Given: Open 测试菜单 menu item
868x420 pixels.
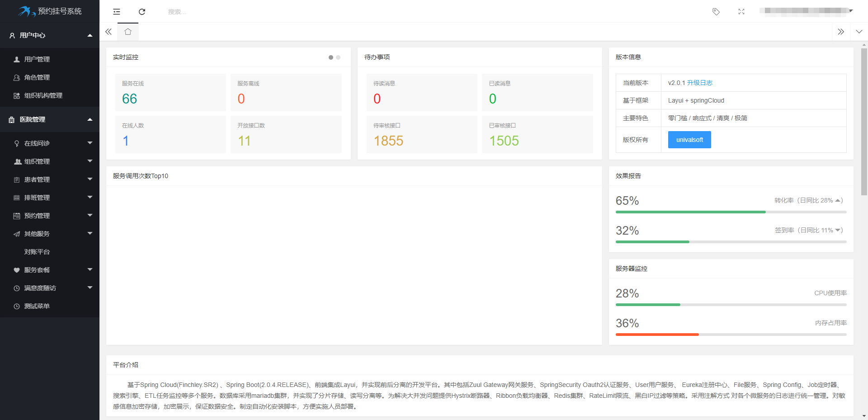Looking at the screenshot, I should click(50, 306).
